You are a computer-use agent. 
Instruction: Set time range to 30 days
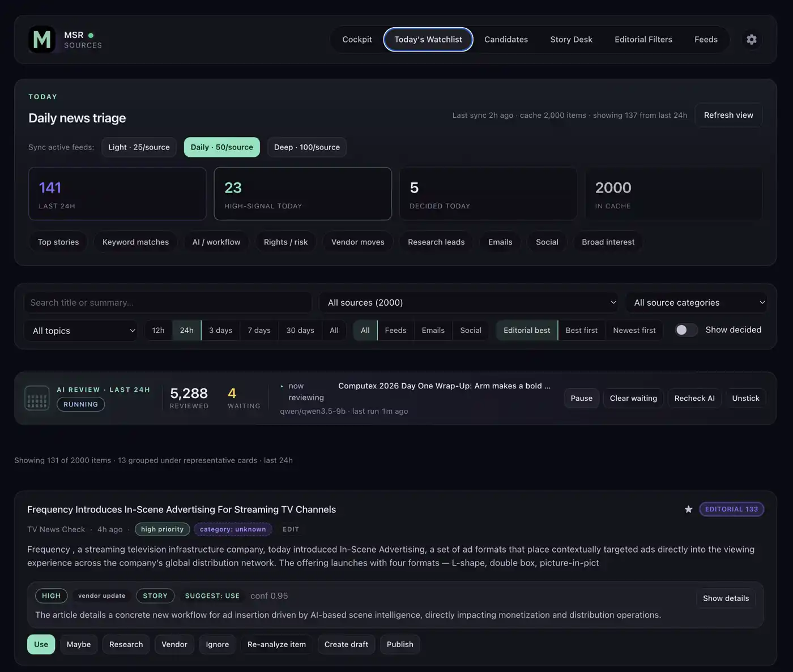point(300,330)
